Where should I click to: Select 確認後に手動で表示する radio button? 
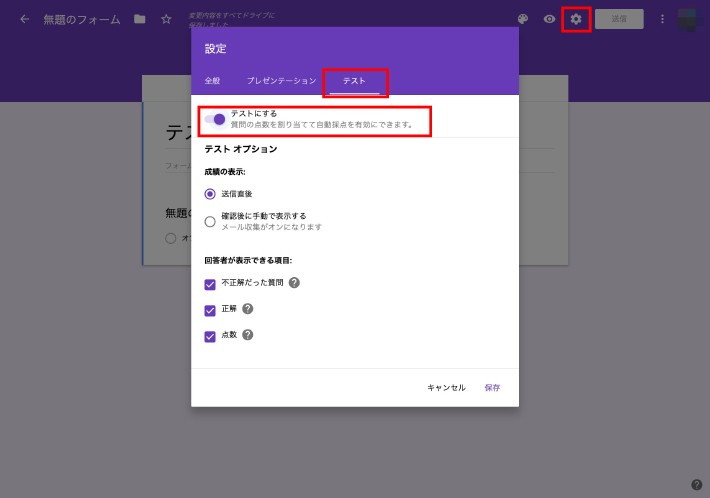[210, 221]
